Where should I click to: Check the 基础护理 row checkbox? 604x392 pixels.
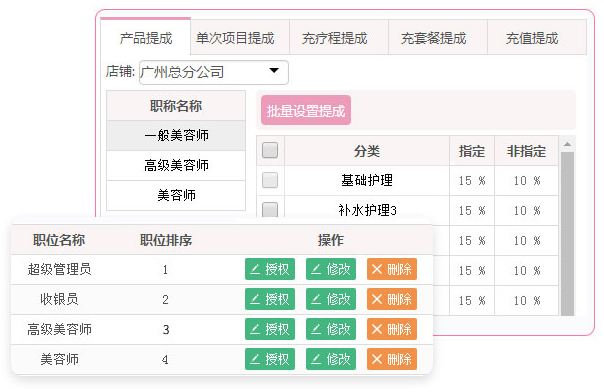(x=270, y=180)
